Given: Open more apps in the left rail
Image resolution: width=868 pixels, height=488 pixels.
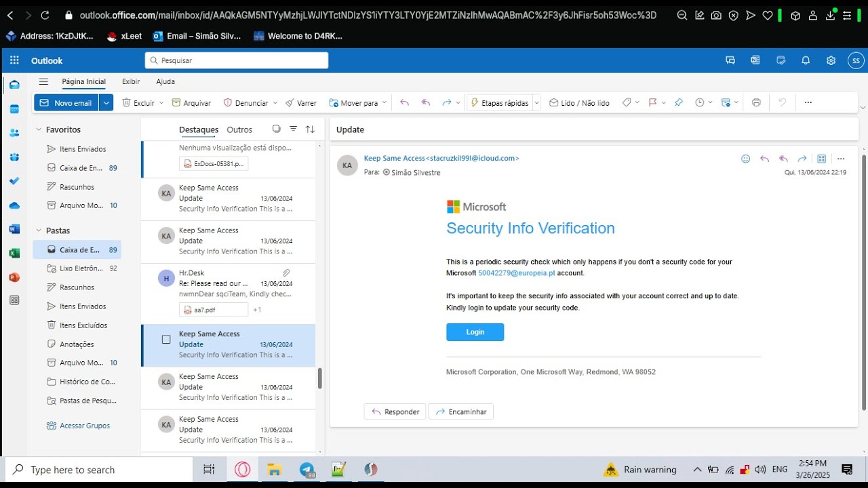Looking at the screenshot, I should pos(14,300).
